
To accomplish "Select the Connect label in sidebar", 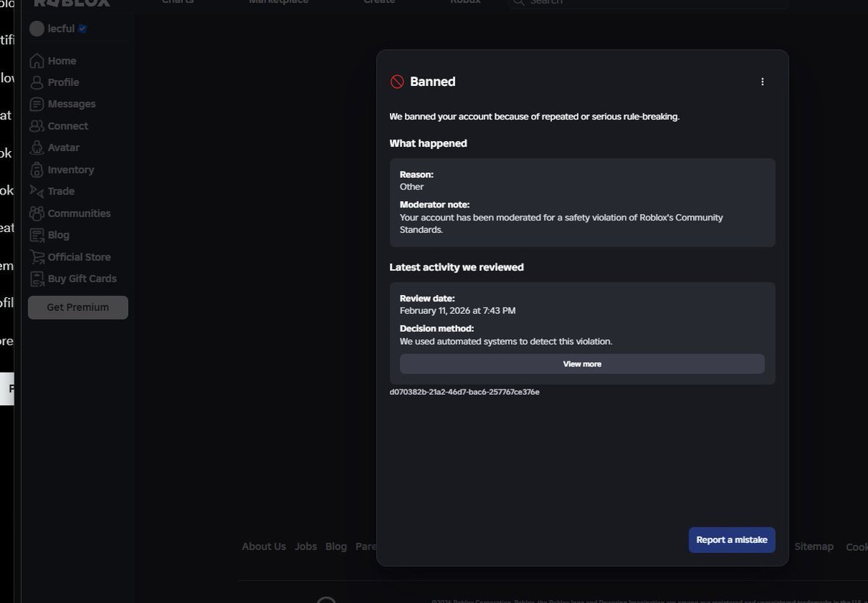I will pyautogui.click(x=68, y=126).
